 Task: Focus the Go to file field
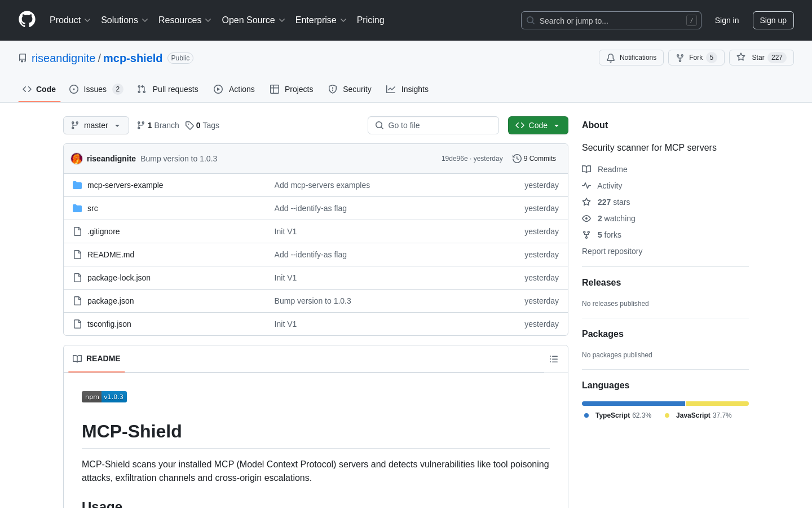433,125
